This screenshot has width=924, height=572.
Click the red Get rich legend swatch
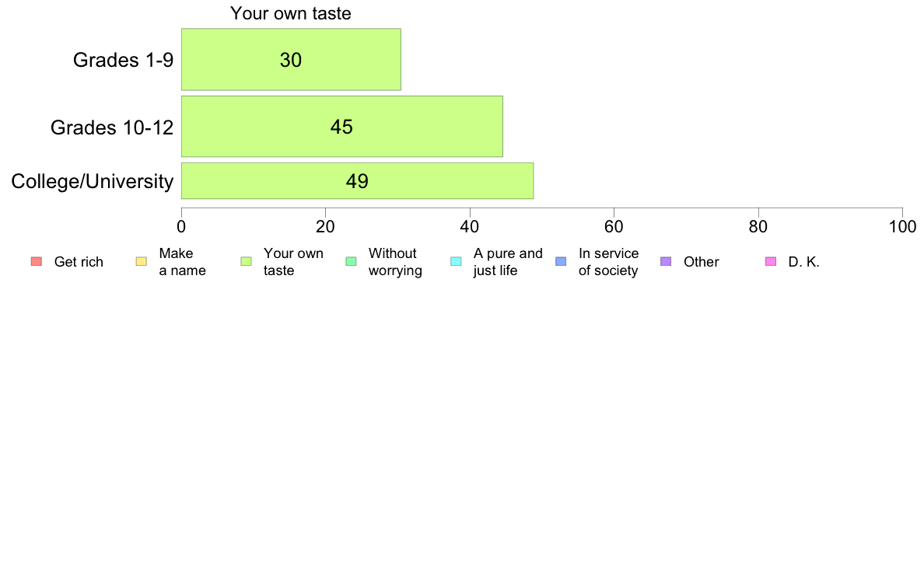pos(37,262)
